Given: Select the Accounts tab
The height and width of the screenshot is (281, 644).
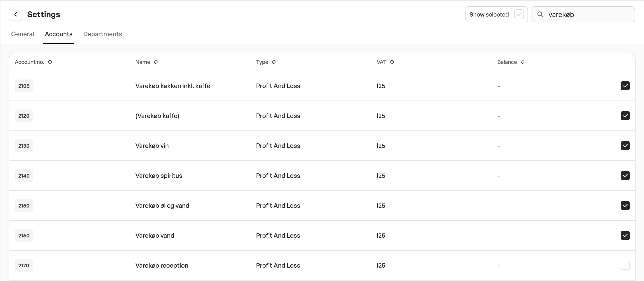Looking at the screenshot, I should pos(58,34).
